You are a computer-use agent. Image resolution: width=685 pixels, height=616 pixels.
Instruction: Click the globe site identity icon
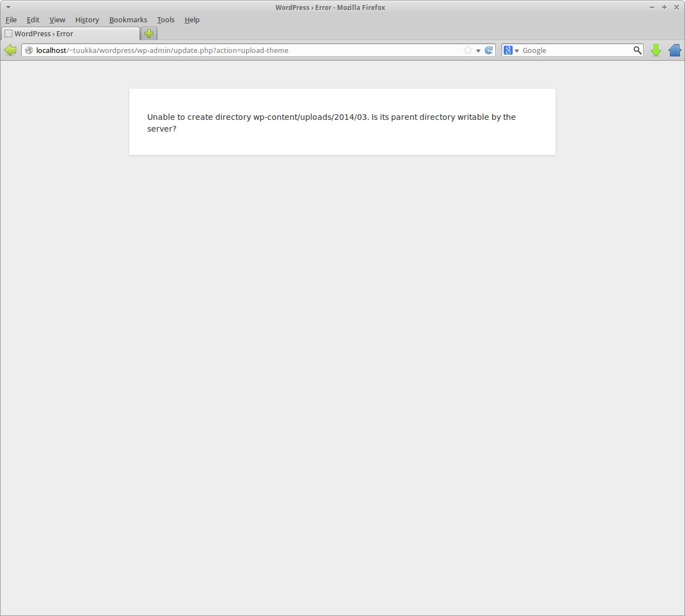pyautogui.click(x=29, y=50)
